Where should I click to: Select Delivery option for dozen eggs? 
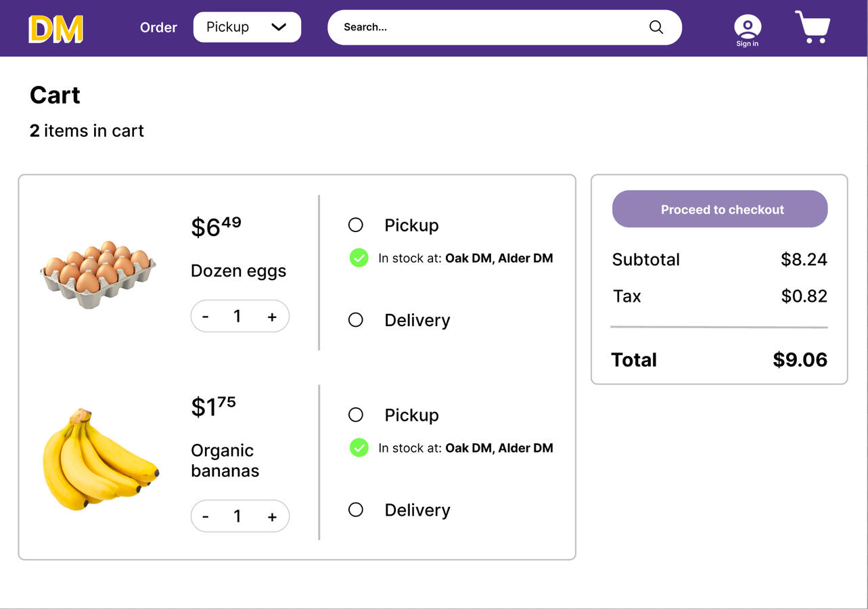pyautogui.click(x=356, y=320)
